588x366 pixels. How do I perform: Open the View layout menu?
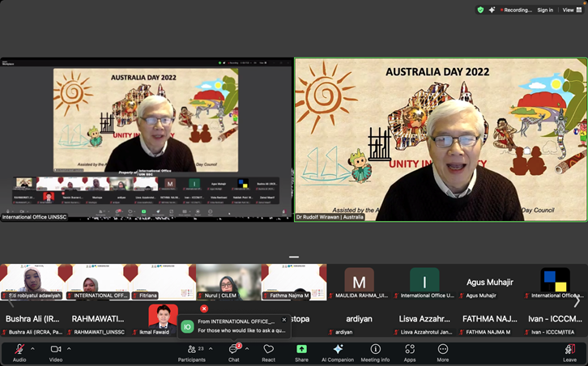572,11
